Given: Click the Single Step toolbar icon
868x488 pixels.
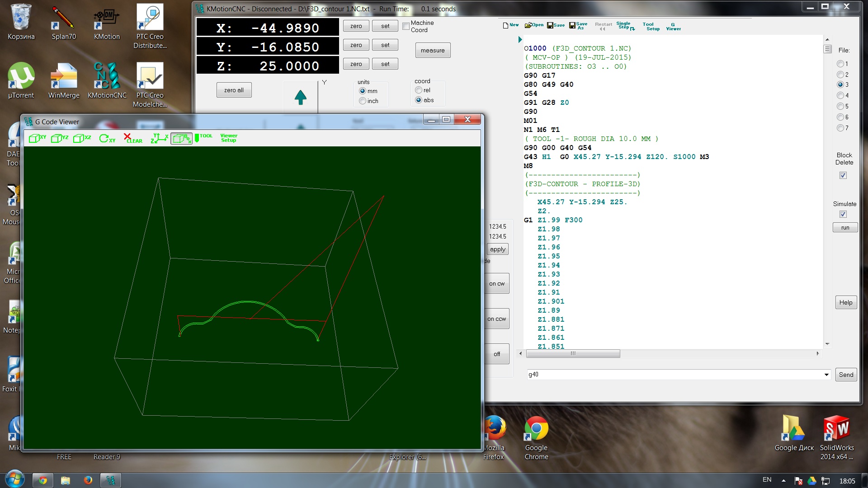Looking at the screenshot, I should [625, 26].
